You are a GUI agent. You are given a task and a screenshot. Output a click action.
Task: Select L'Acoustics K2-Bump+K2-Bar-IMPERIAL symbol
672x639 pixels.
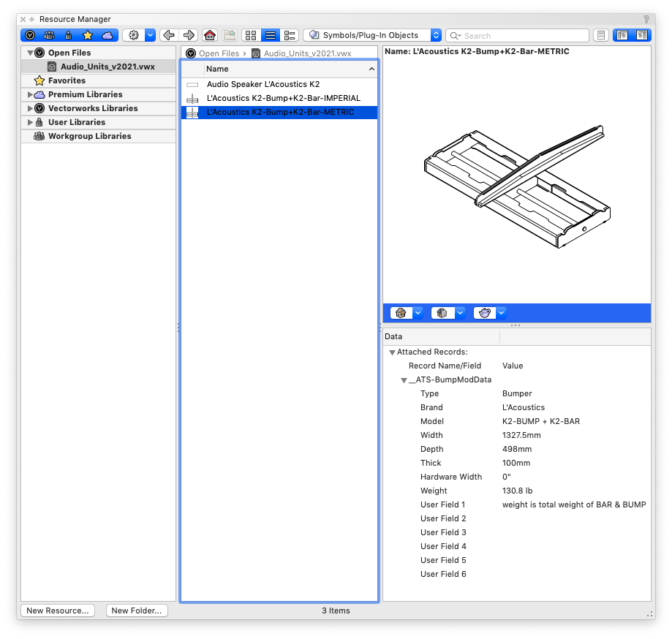point(283,98)
